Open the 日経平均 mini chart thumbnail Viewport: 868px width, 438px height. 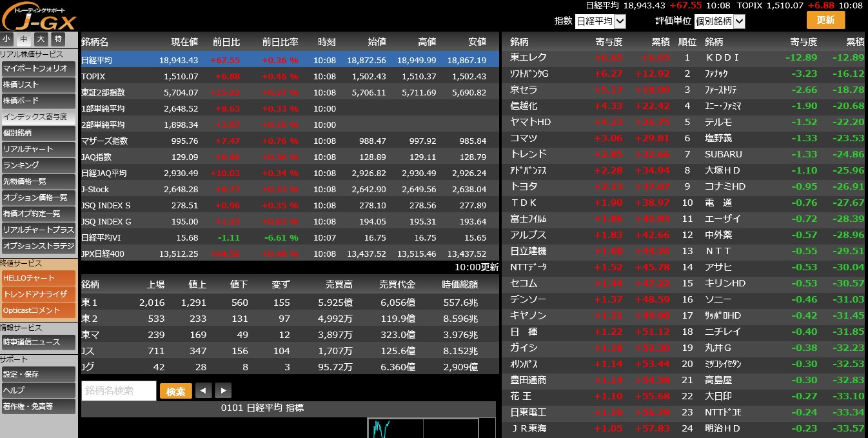click(x=423, y=428)
